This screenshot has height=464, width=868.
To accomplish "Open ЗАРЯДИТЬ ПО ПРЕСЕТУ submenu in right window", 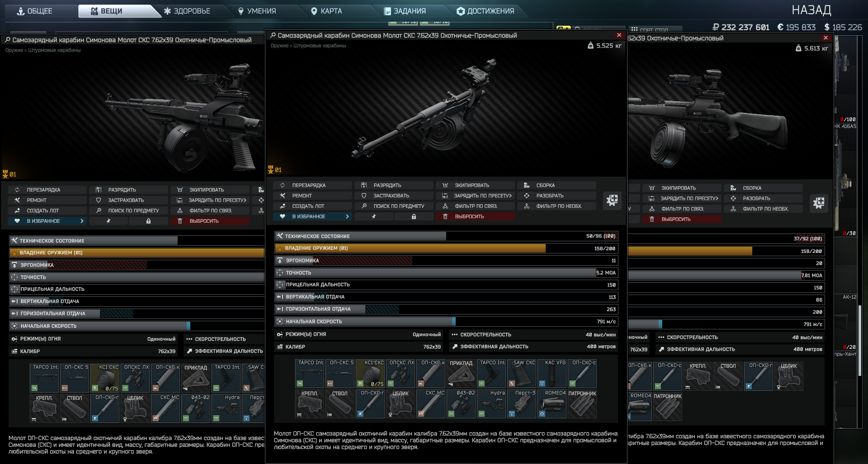I will tap(682, 198).
